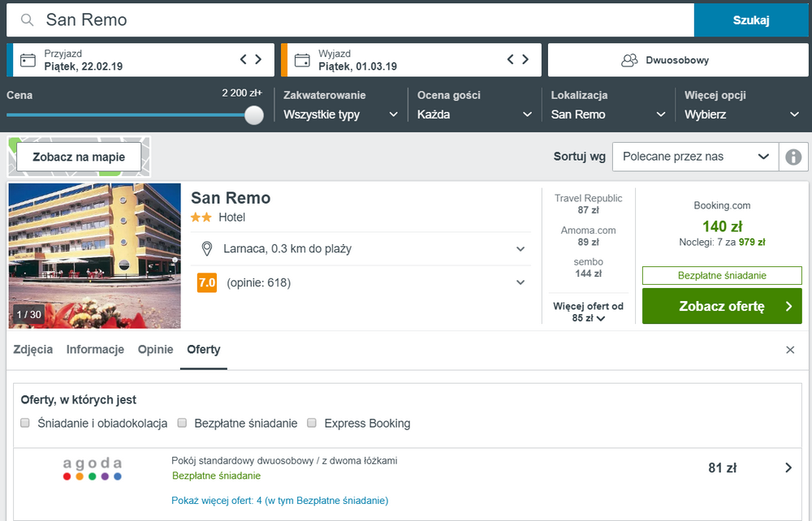
Task: Switch to the Opinie tab
Action: tap(155, 350)
